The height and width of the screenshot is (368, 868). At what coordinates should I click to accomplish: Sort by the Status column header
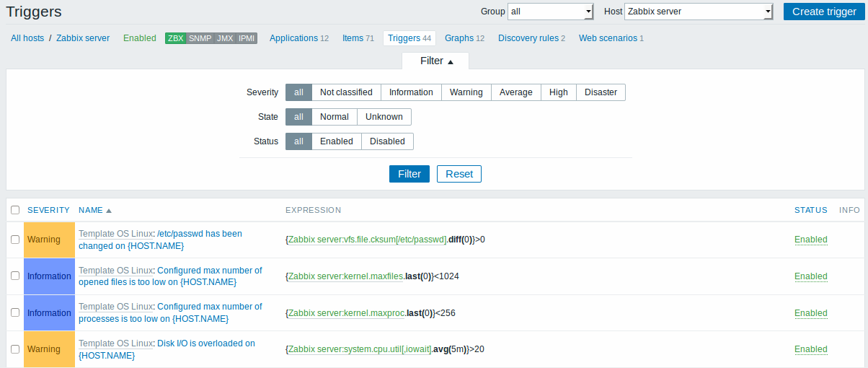(811, 210)
